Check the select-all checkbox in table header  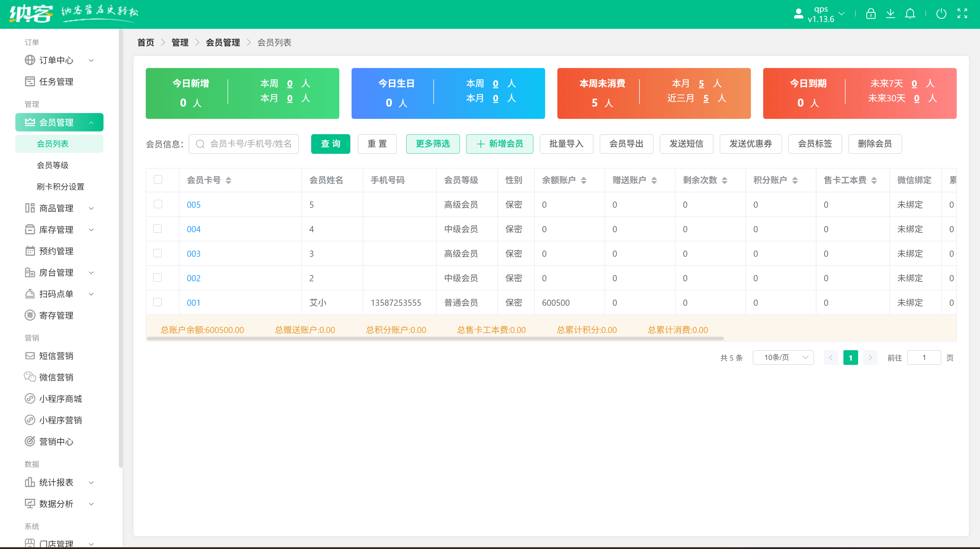pyautogui.click(x=158, y=180)
